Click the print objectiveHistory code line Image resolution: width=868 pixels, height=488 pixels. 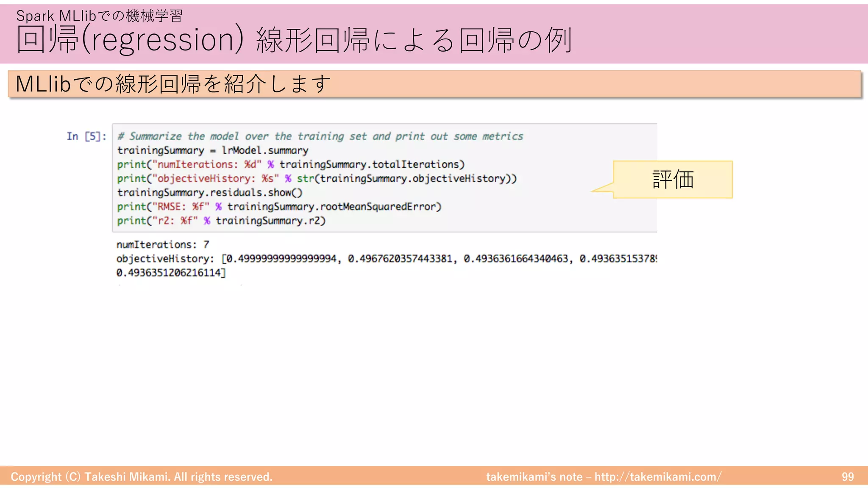pos(317,178)
